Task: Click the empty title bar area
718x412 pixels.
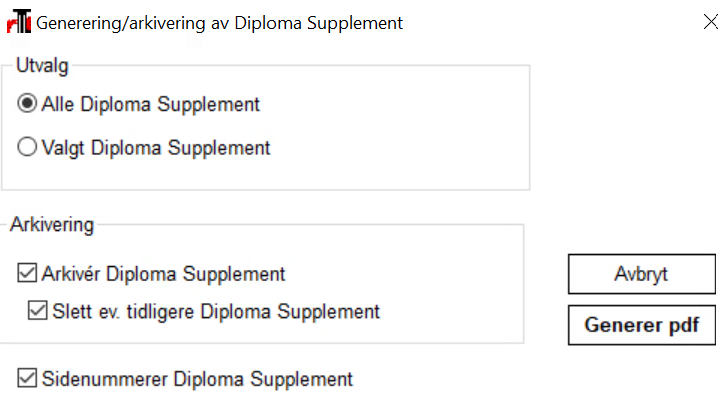Action: (x=549, y=22)
